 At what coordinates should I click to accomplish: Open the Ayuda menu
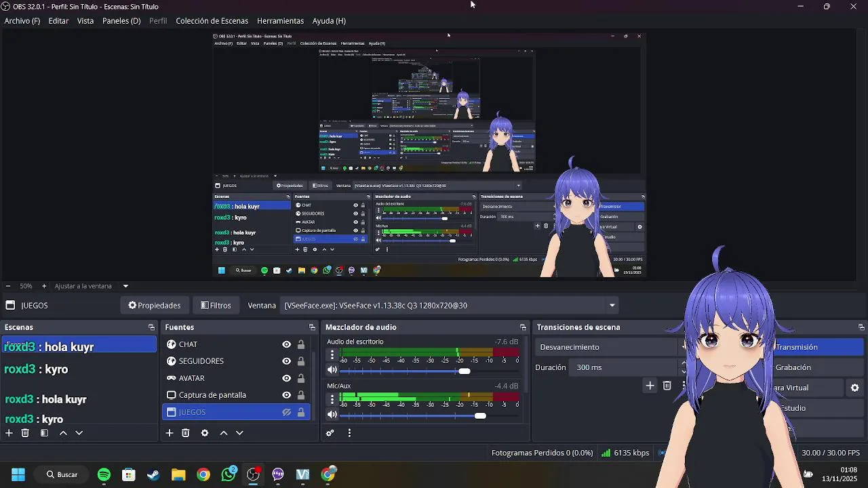click(x=329, y=21)
